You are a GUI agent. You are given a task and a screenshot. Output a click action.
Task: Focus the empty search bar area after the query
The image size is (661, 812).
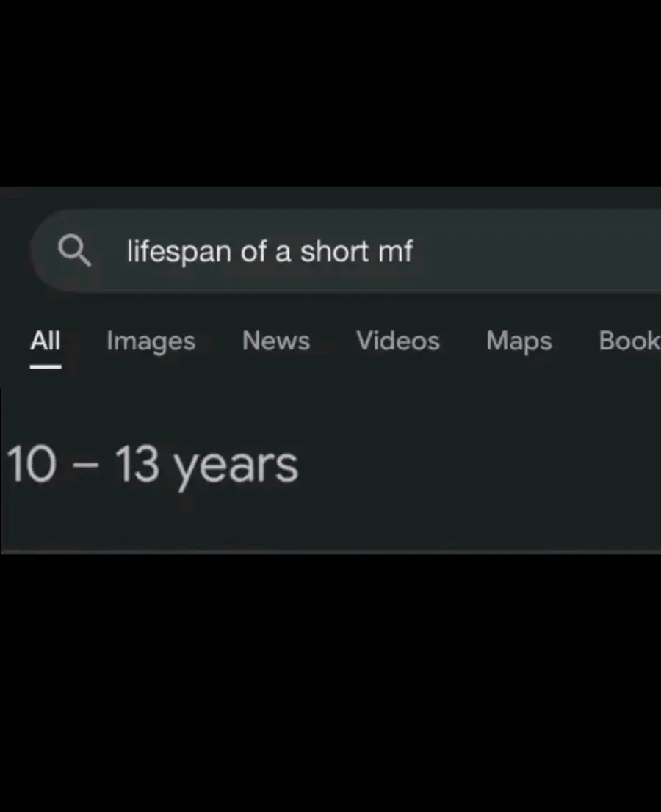click(x=536, y=252)
